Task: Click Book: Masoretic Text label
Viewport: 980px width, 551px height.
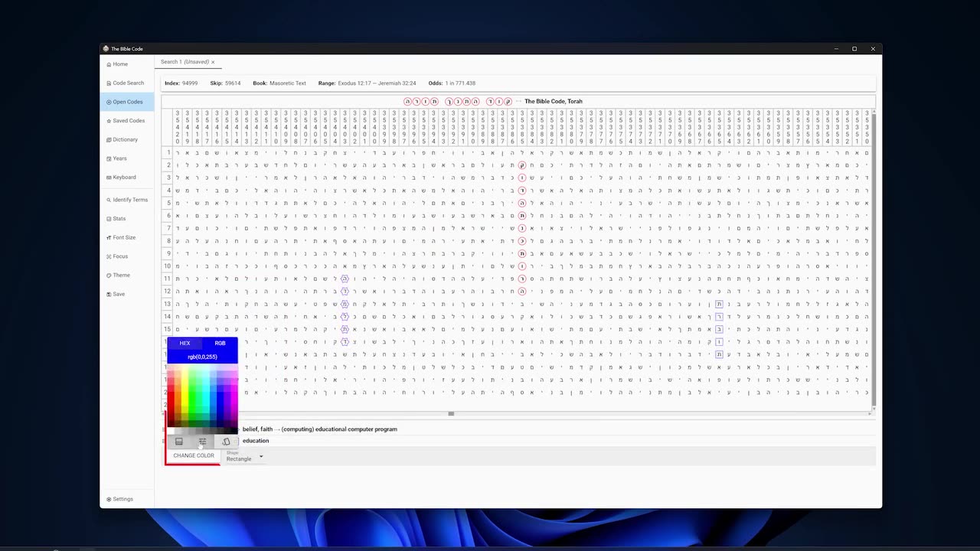Action: pyautogui.click(x=279, y=83)
